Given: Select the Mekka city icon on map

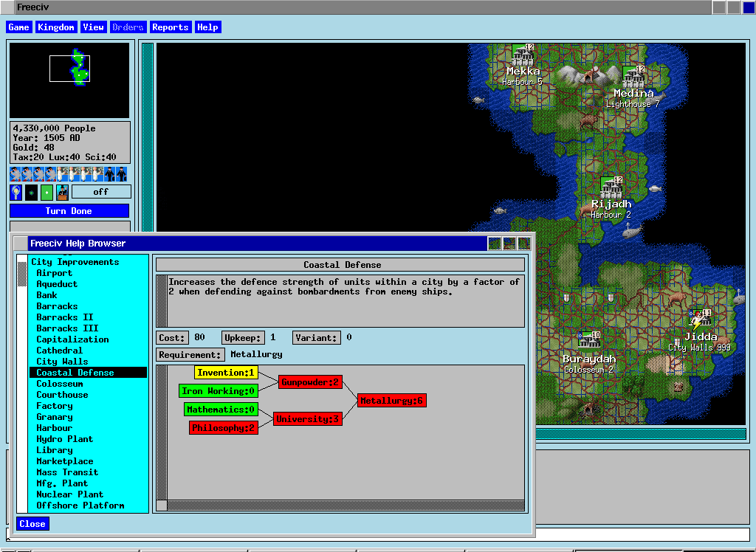Looking at the screenshot, I should tap(523, 55).
